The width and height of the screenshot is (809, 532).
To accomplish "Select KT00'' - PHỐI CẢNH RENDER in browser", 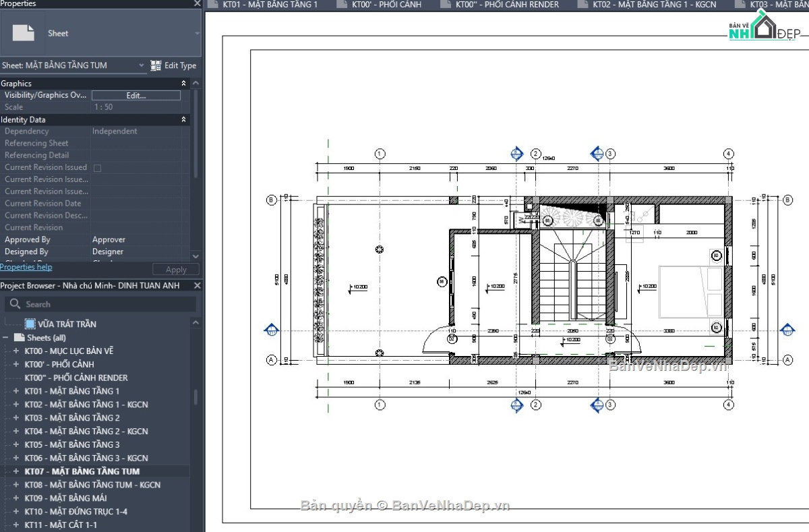I will click(x=76, y=378).
